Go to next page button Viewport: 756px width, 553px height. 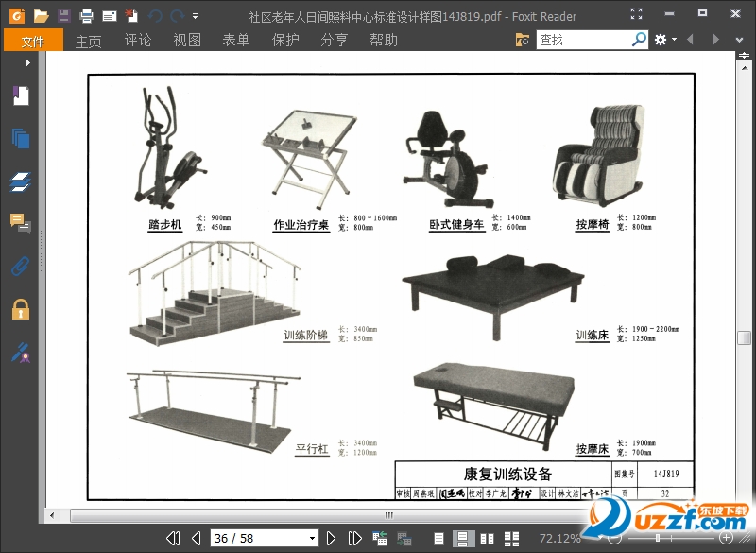(332, 538)
